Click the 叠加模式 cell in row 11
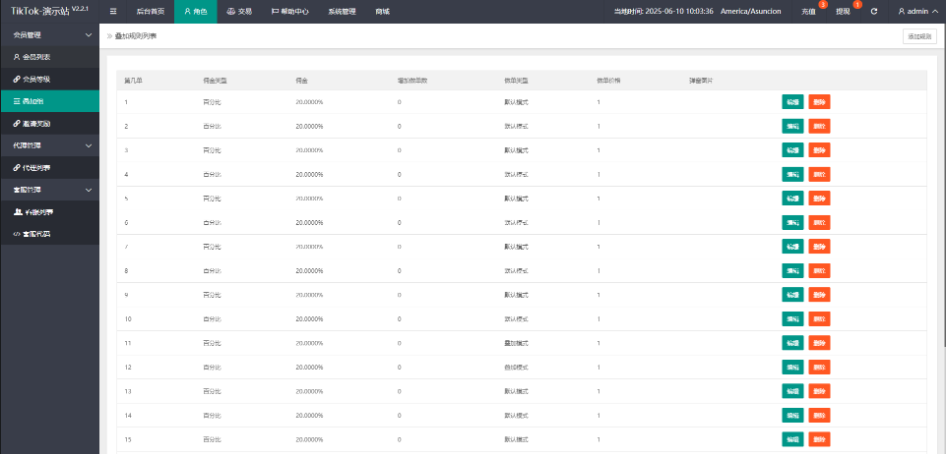The image size is (946, 454). coord(516,343)
